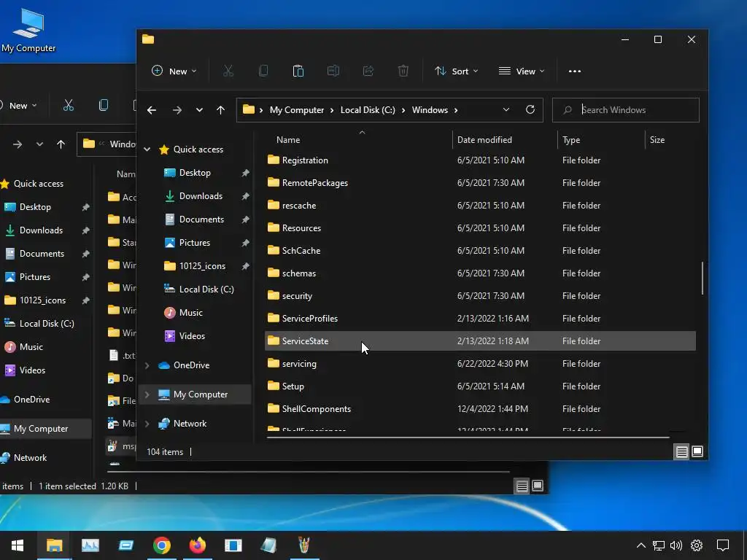The image size is (747, 560).
Task: Go up one level in front window
Action: click(220, 110)
